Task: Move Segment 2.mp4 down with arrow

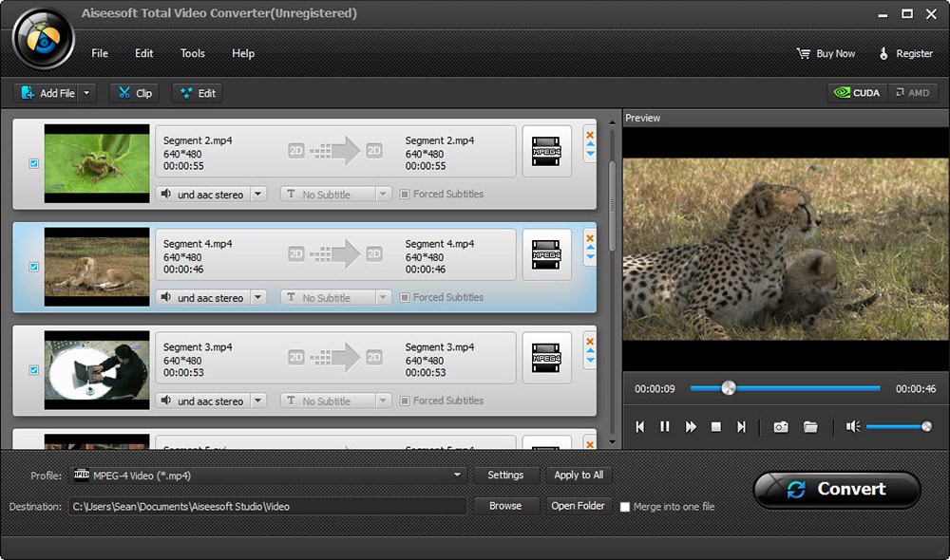Action: 590,154
